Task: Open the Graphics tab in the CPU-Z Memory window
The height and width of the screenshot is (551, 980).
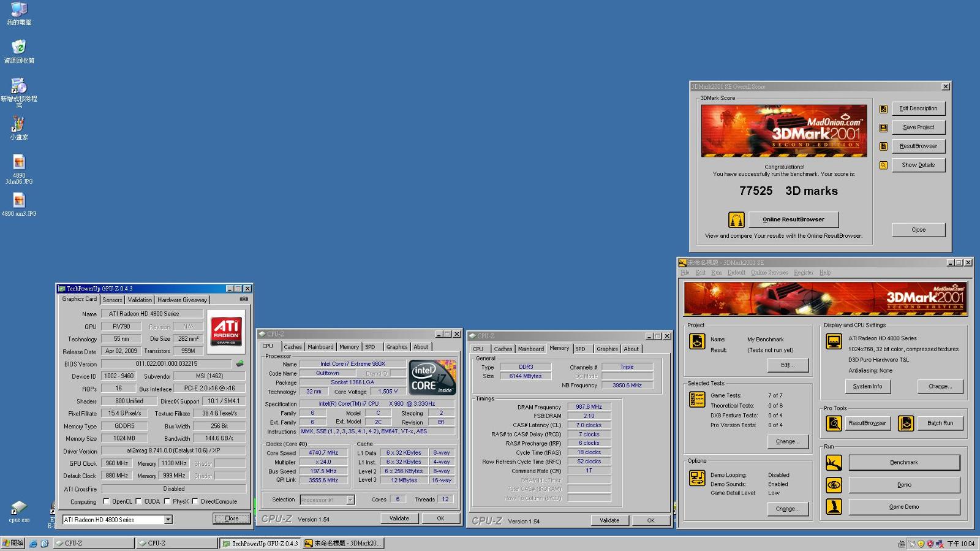Action: coord(607,349)
